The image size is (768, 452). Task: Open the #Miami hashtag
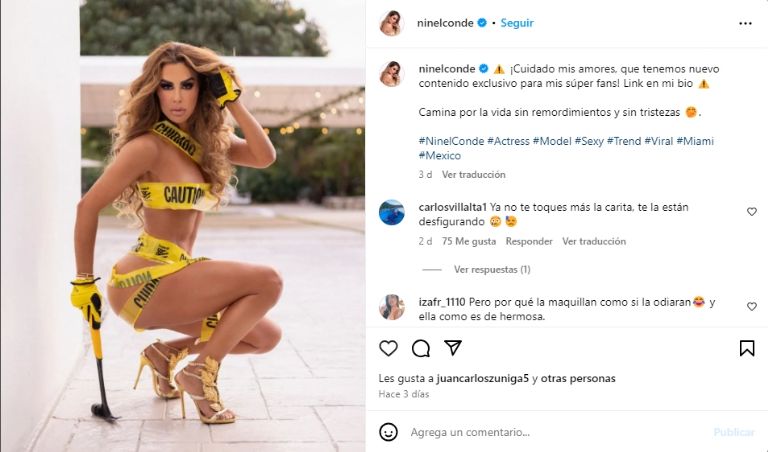coord(695,141)
